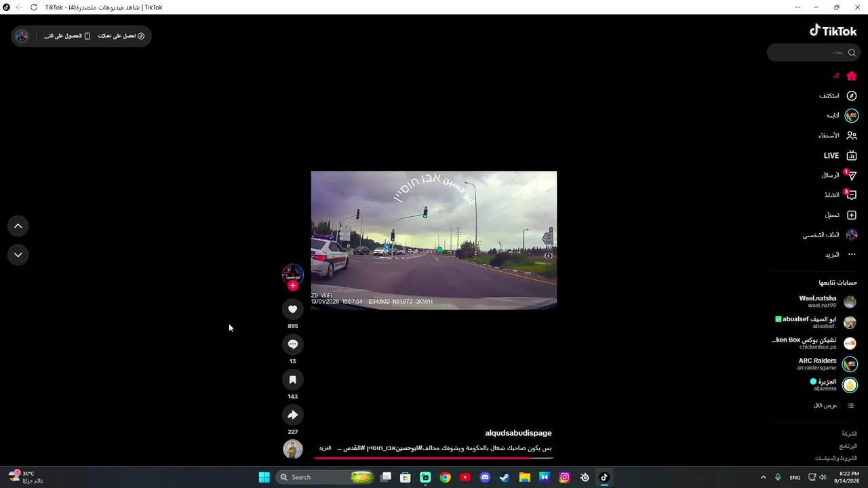This screenshot has width=868, height=488.
Task: Show all followed accounts عرض الكل
Action: (x=833, y=405)
